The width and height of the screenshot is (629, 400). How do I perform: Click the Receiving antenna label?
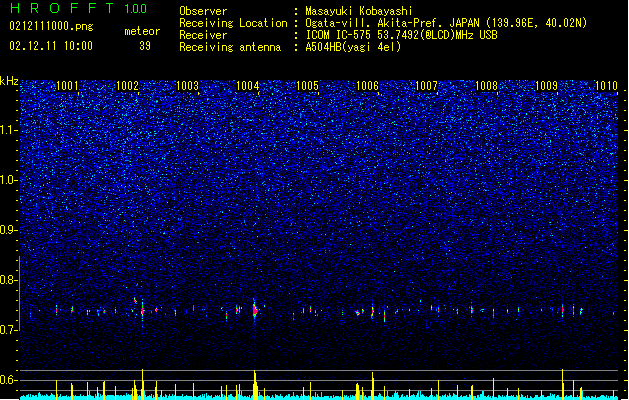tap(230, 47)
